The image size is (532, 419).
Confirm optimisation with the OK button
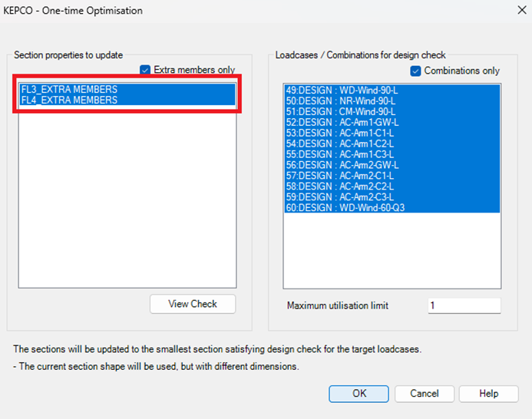[x=359, y=394]
